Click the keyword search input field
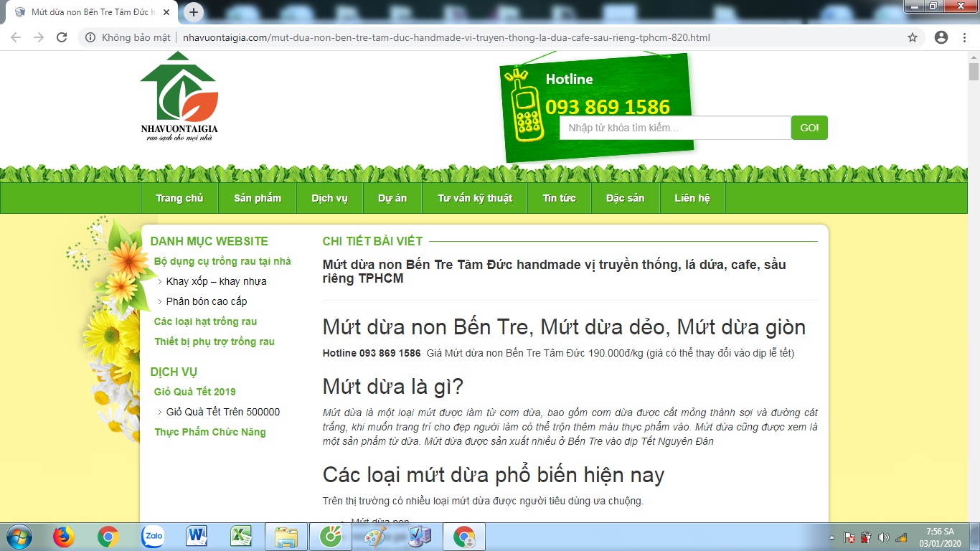The height and width of the screenshot is (551, 980). [x=674, y=128]
